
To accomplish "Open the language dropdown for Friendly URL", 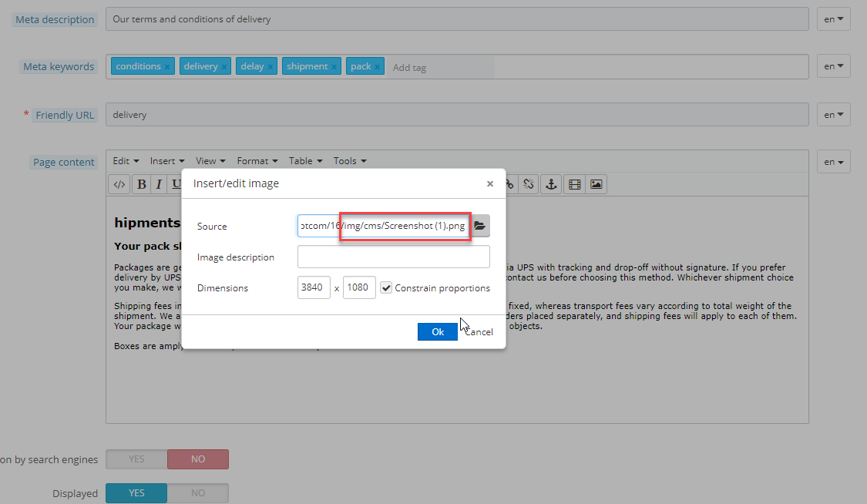I will [833, 115].
